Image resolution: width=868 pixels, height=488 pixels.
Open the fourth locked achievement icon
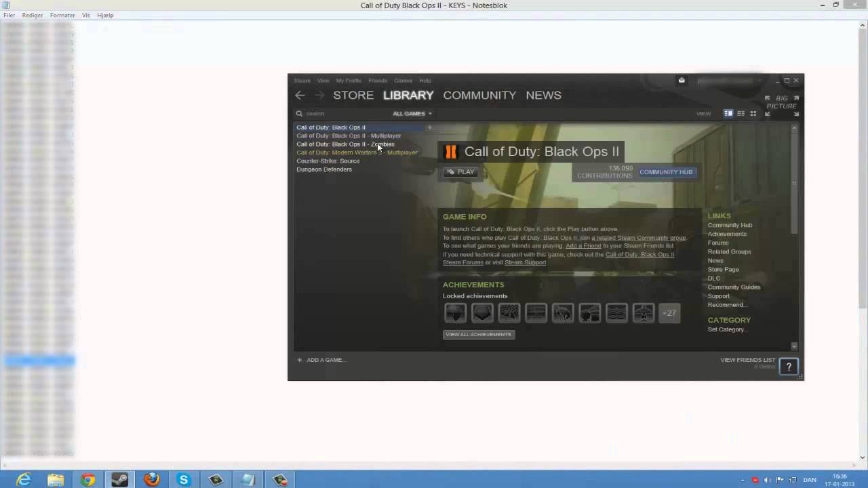click(536, 313)
